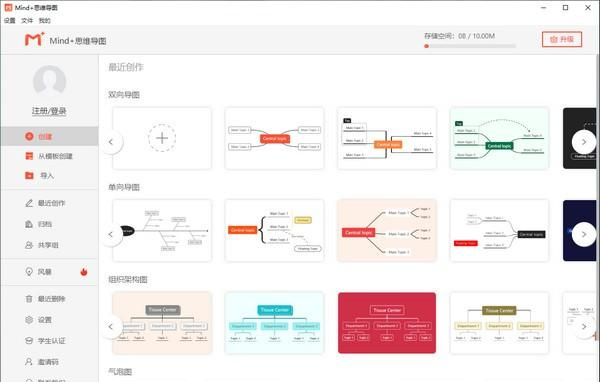Image resolution: width=600 pixels, height=382 pixels.
Task: Click the 升级 upgrade button
Action: (x=562, y=39)
